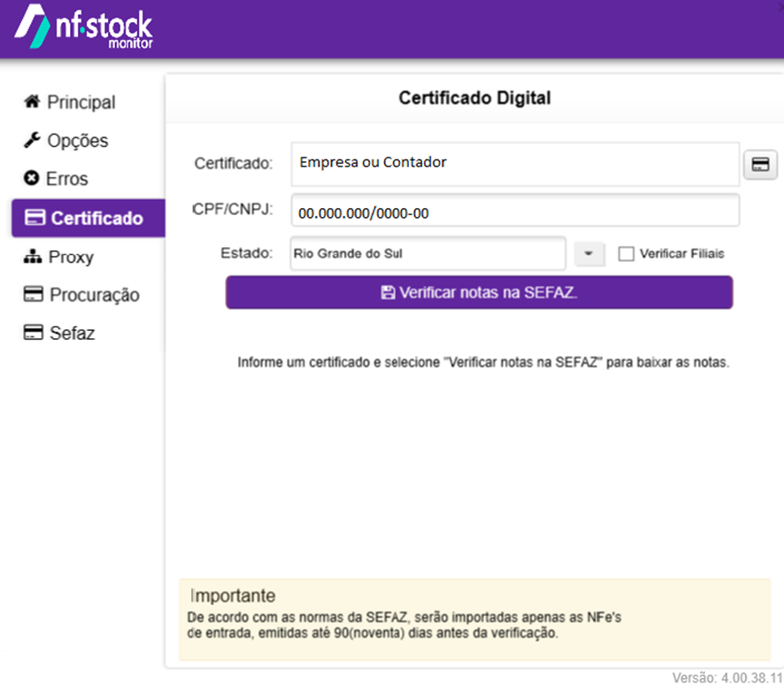Click the X circle icon beside Erros
This screenshot has height=686, width=784.
tap(32, 178)
